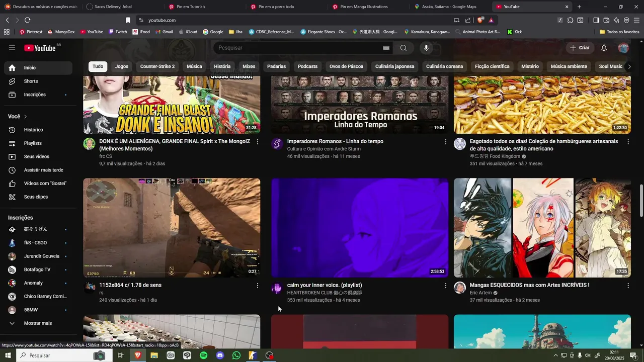Play the calm your inner voice thumbnail

coord(360,228)
